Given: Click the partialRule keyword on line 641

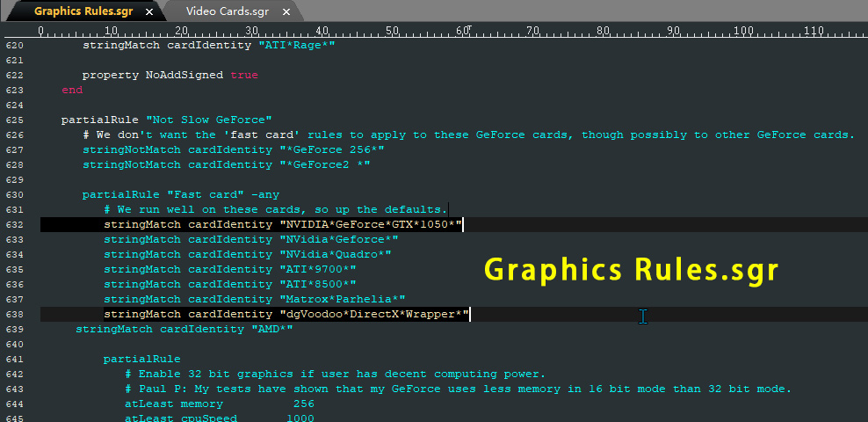Looking at the screenshot, I should 141,360.
